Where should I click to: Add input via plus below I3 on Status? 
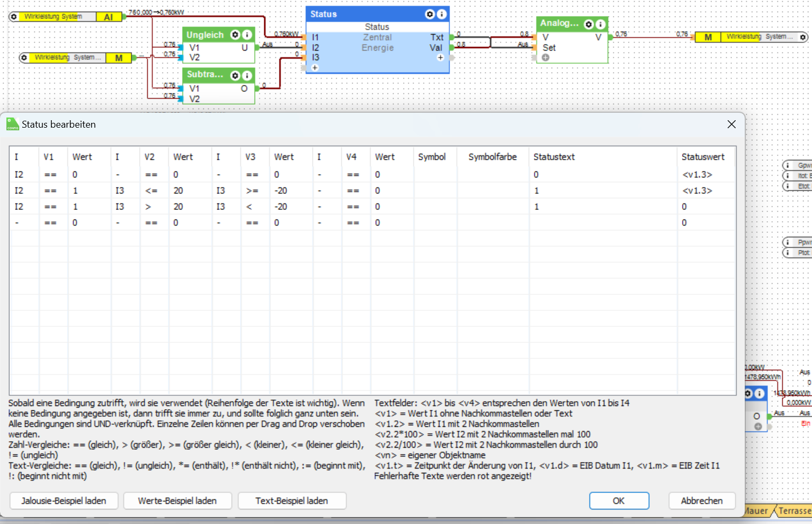point(315,68)
